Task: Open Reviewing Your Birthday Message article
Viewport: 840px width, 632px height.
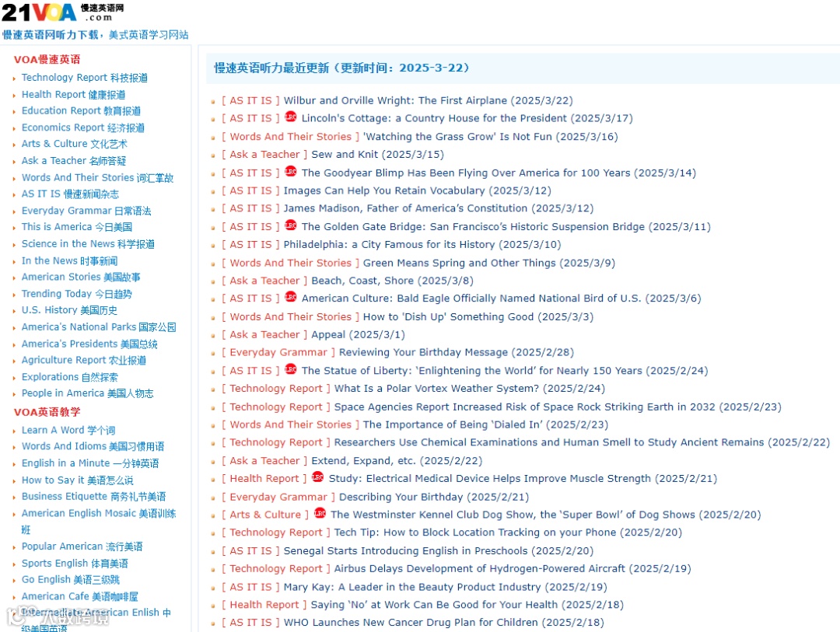Action: (x=457, y=352)
